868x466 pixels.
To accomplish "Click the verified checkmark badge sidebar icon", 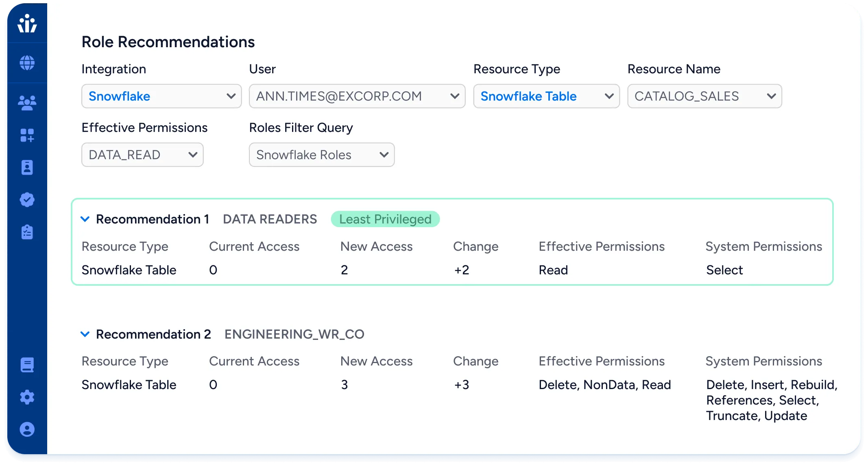I will tap(27, 199).
